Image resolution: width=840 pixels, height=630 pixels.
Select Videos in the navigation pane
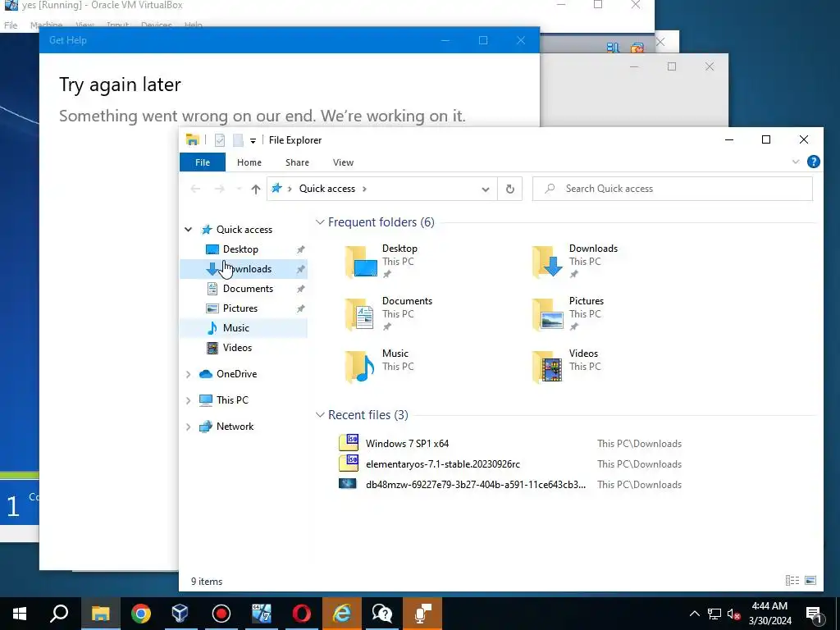tap(237, 348)
